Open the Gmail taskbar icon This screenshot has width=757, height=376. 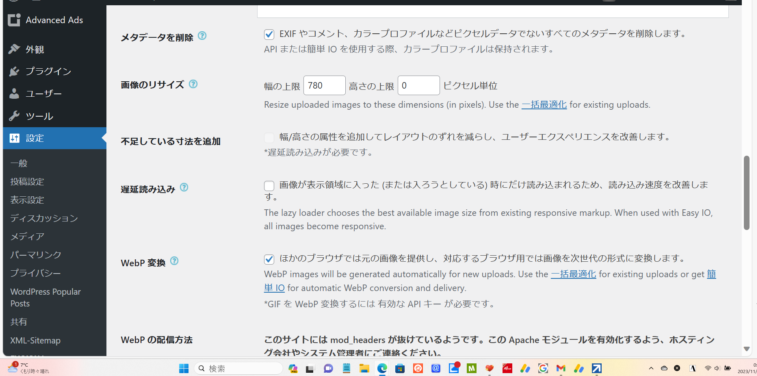coord(561,368)
